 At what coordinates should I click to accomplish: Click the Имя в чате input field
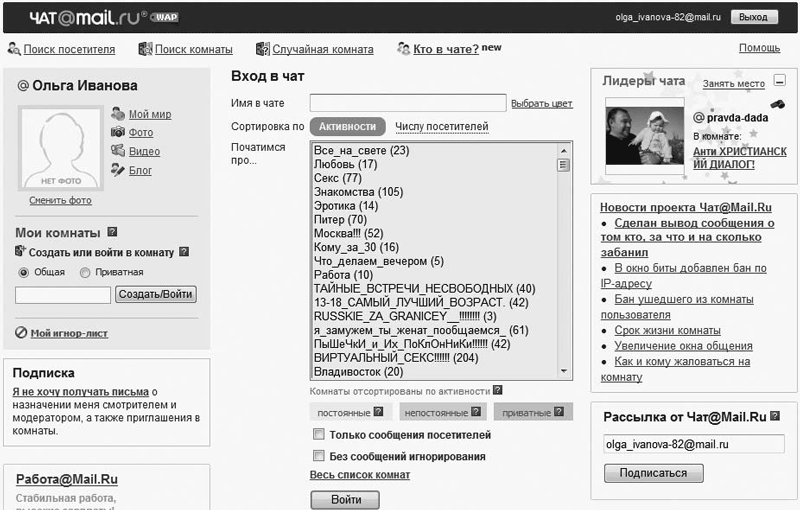tap(407, 103)
